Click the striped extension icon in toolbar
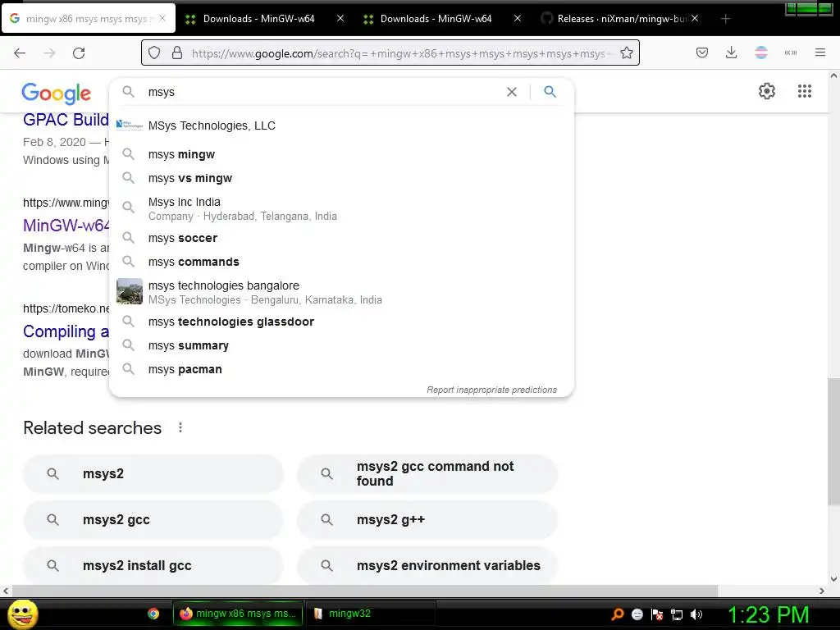 760,52
